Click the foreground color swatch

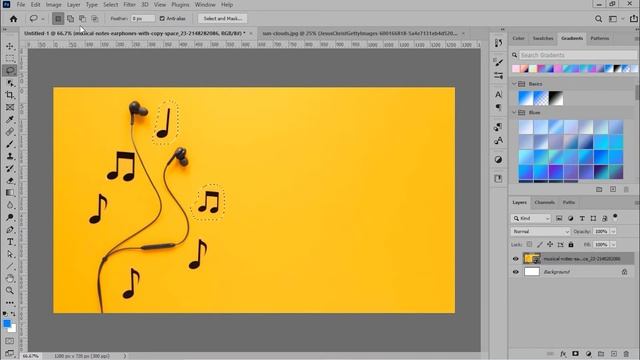pos(7,323)
